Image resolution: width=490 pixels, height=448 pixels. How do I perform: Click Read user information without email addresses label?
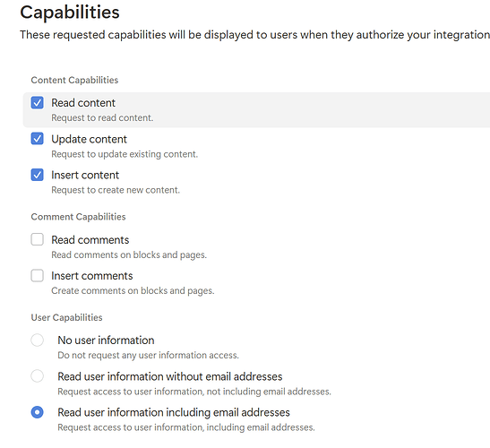pos(170,376)
